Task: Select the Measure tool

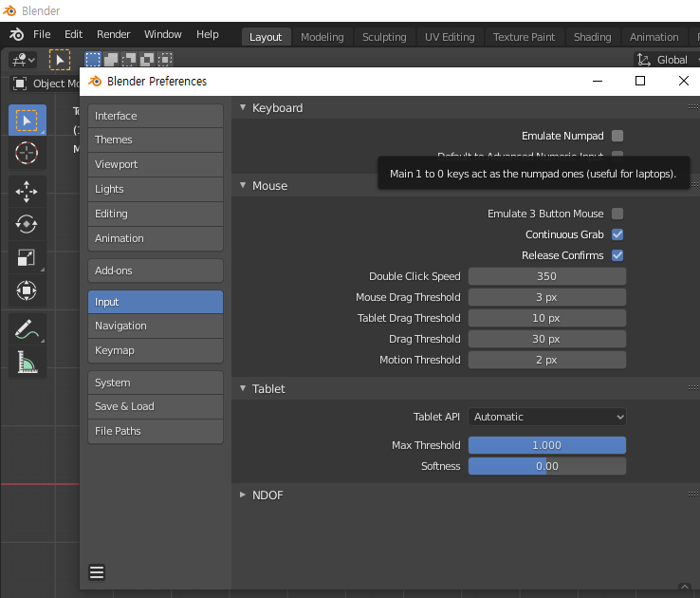Action: 28,363
